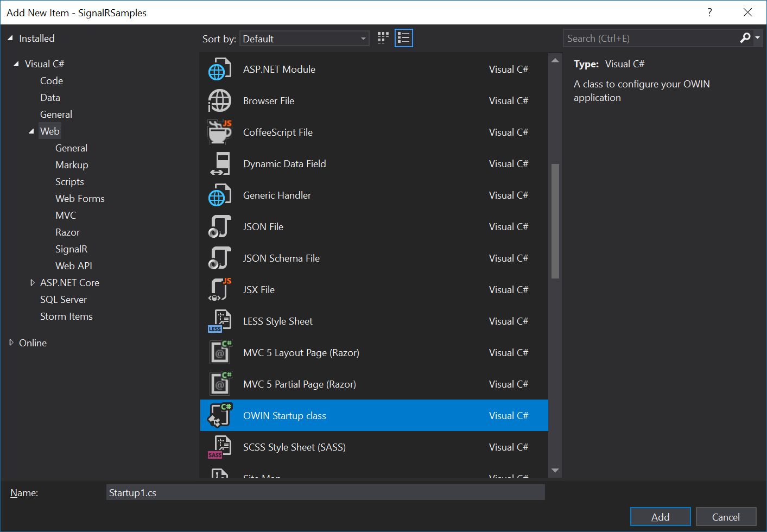The image size is (767, 532).
Task: Select the JSX File icon
Action: (220, 290)
